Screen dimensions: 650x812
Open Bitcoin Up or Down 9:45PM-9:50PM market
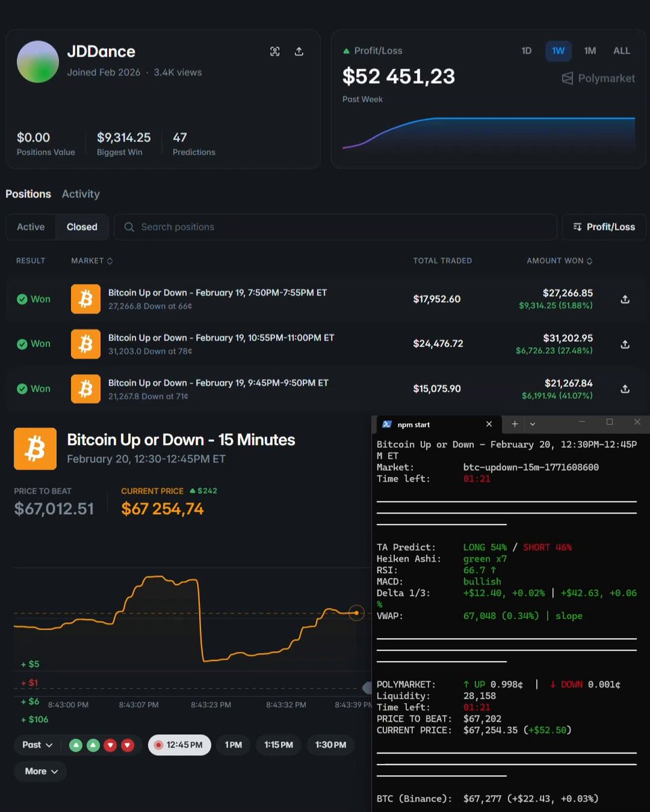(x=218, y=383)
